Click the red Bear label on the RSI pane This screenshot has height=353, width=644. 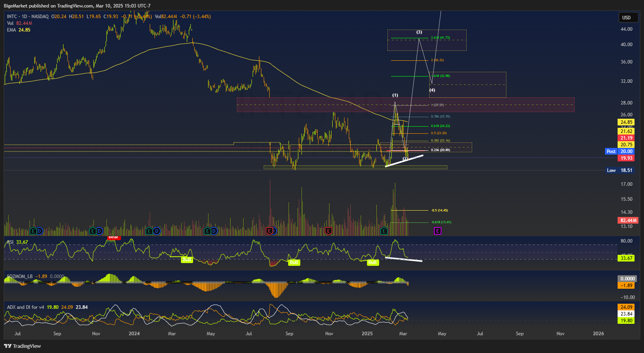tap(114, 237)
